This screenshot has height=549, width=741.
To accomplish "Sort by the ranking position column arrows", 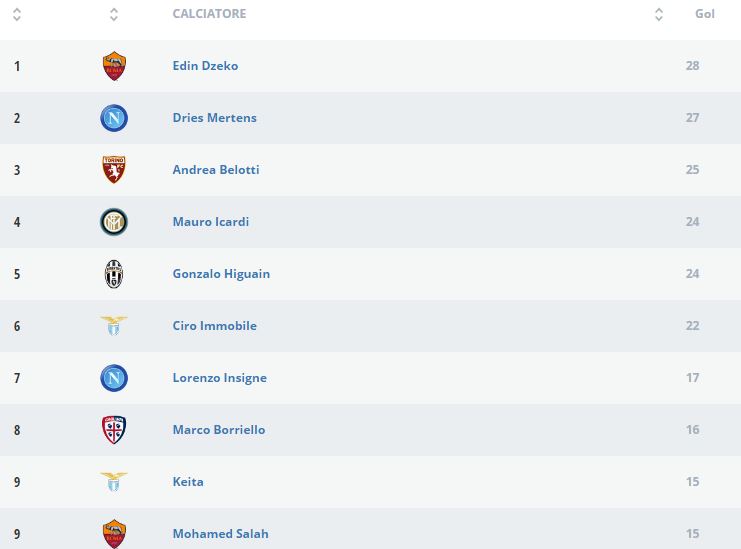I will click(x=17, y=15).
